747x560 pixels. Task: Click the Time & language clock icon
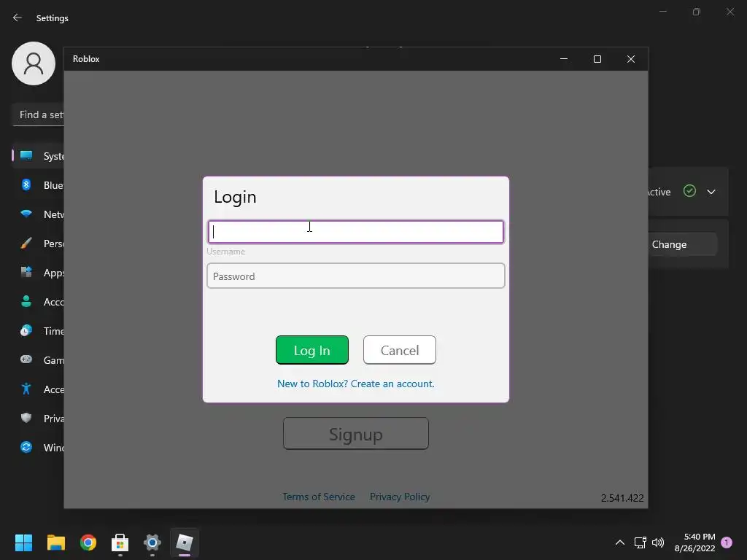pyautogui.click(x=26, y=330)
